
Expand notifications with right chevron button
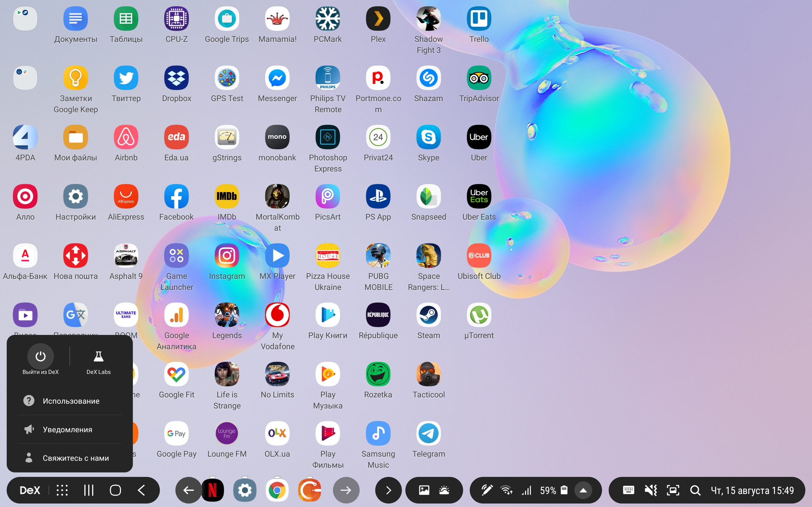pos(388,490)
